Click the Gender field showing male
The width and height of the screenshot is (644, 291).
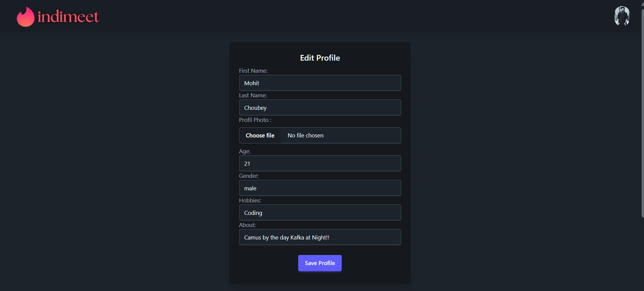pos(320,188)
